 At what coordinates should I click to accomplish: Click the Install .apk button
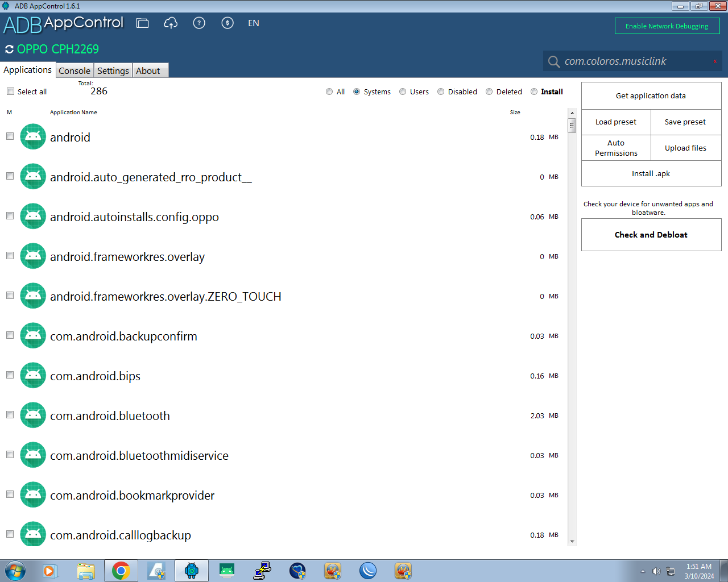[x=651, y=173]
